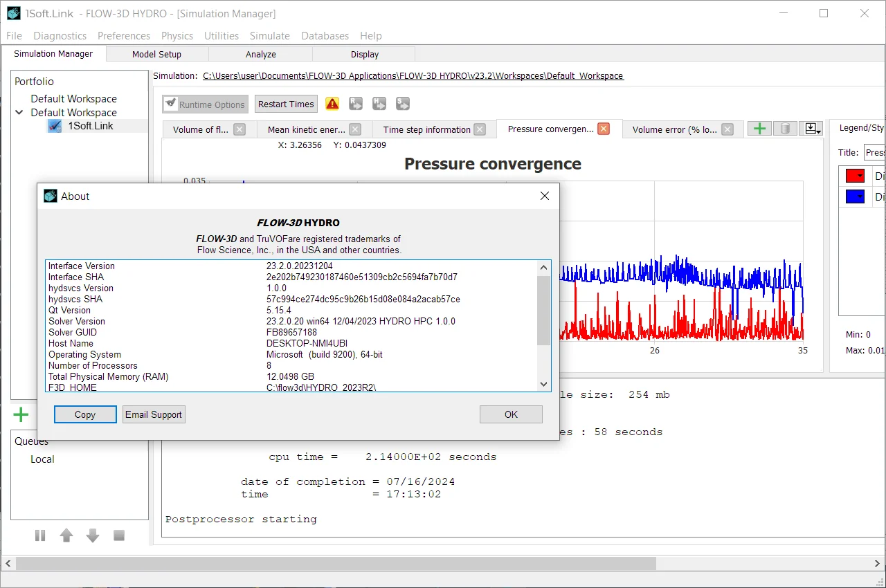Click the About dialog title icon
This screenshot has height=588, width=886.
(x=51, y=196)
